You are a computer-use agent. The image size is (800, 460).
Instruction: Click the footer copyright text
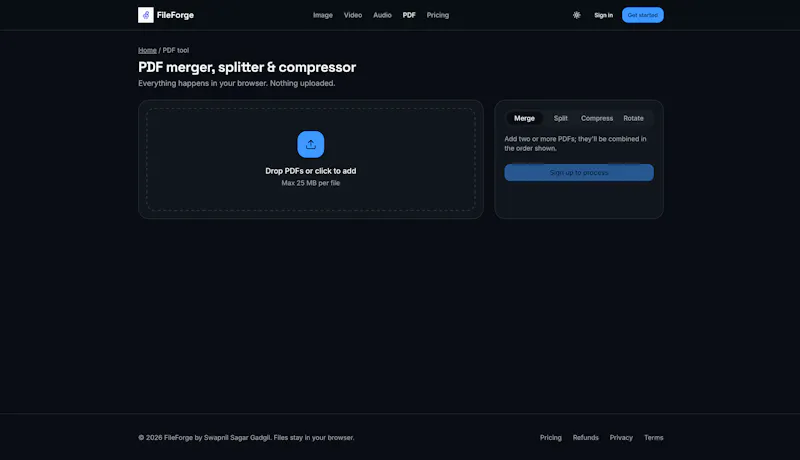coord(246,438)
